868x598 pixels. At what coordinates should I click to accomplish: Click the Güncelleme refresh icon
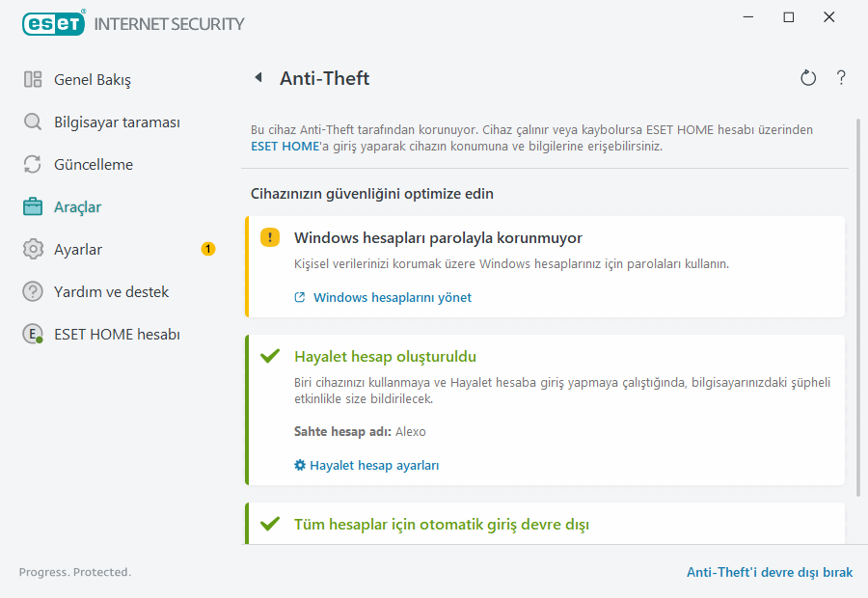click(31, 164)
